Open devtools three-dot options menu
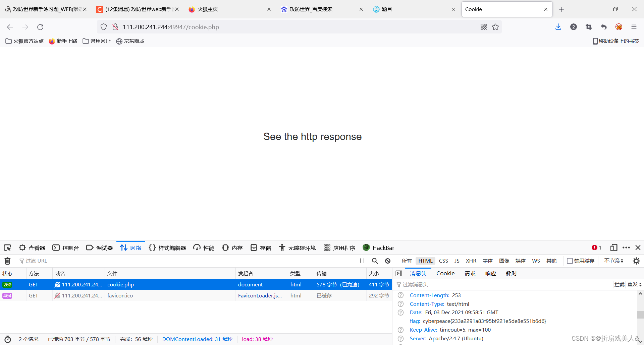 [x=626, y=248]
